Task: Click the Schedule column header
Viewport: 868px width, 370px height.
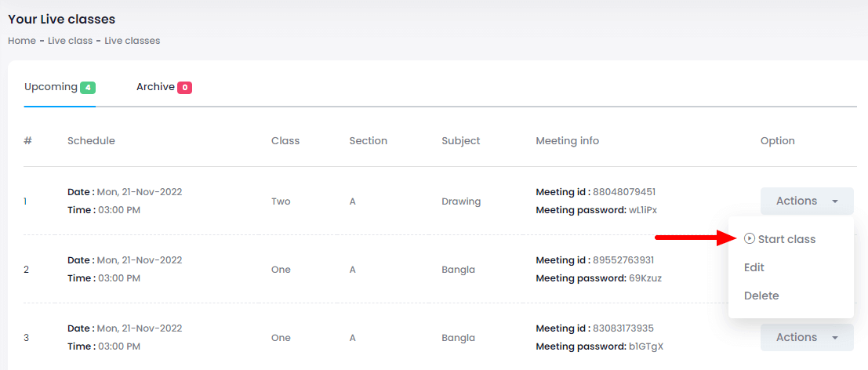Action: (x=91, y=141)
